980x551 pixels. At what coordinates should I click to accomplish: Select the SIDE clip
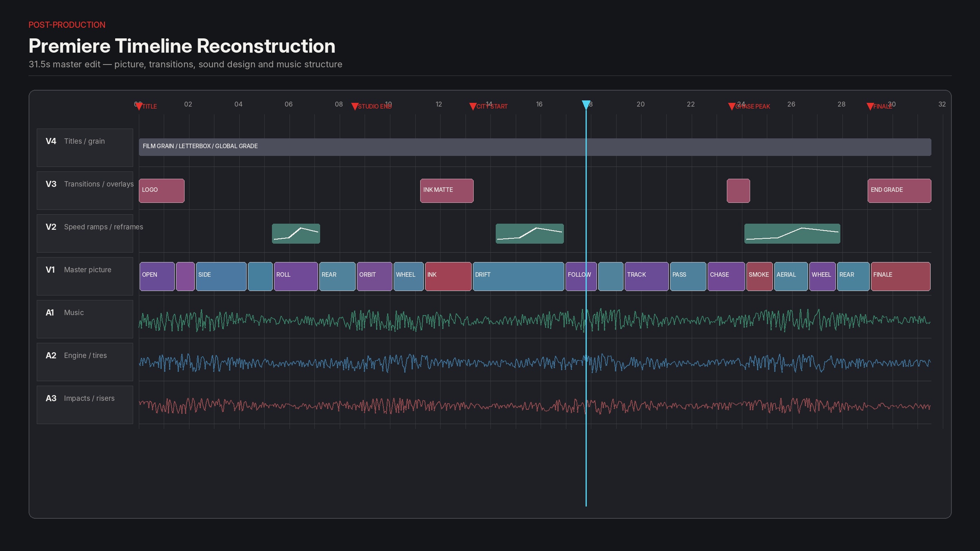tap(221, 276)
